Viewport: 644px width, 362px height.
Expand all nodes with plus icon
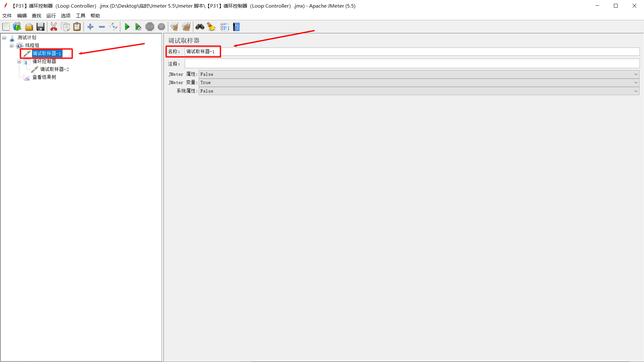tap(90, 27)
